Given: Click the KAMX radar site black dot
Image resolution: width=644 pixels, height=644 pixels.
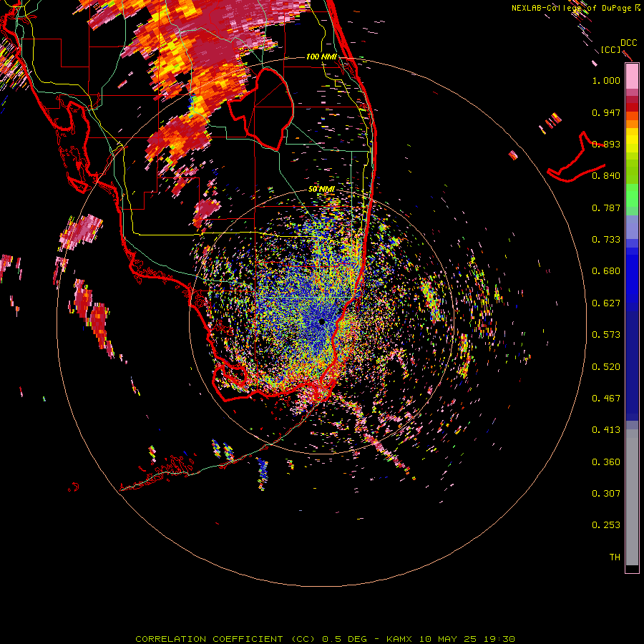Looking at the screenshot, I should (321, 321).
